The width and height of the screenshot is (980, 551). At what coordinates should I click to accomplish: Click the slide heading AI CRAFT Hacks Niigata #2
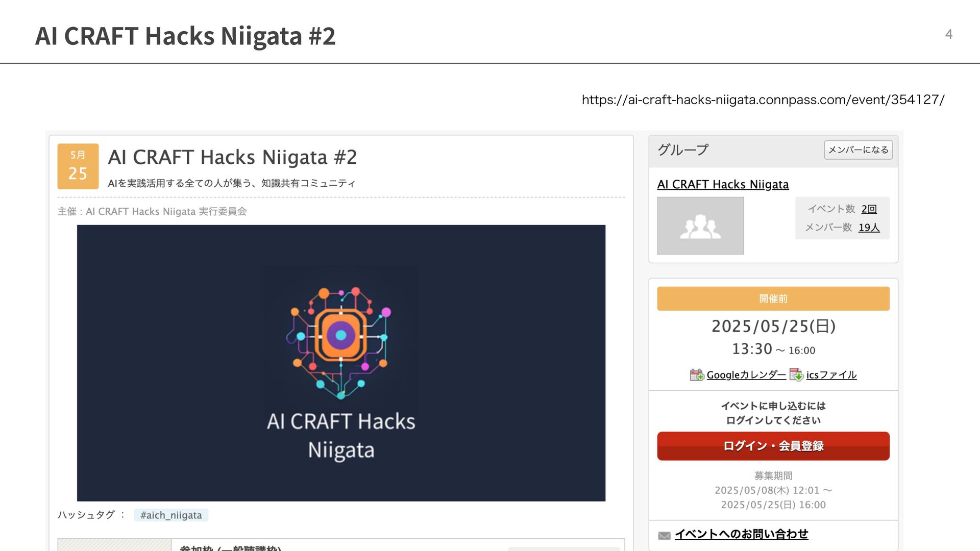[185, 36]
